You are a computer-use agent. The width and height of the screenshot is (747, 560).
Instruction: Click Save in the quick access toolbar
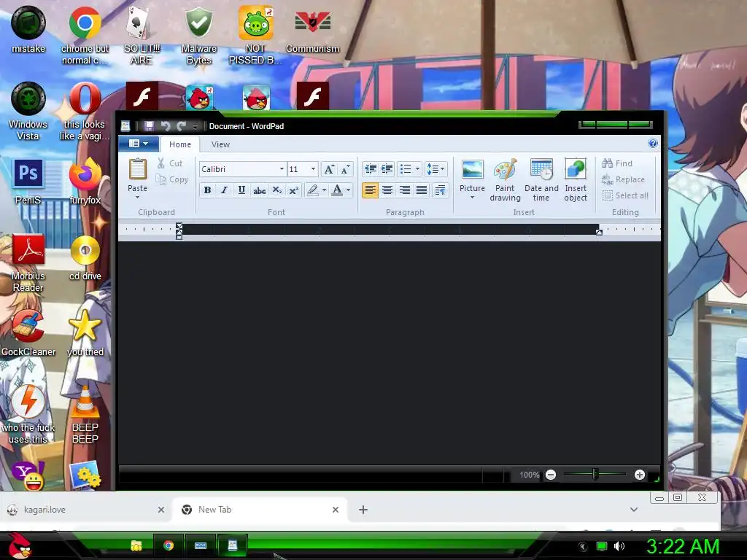click(x=149, y=125)
